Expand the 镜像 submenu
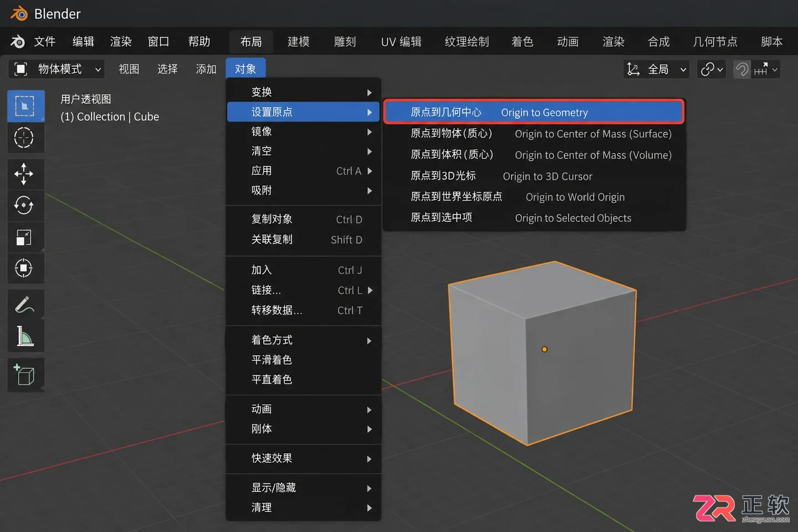Viewport: 798px width, 532px height. point(304,131)
